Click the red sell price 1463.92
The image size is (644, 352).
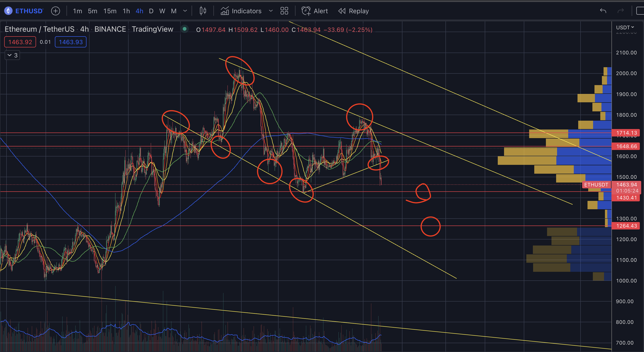(20, 42)
